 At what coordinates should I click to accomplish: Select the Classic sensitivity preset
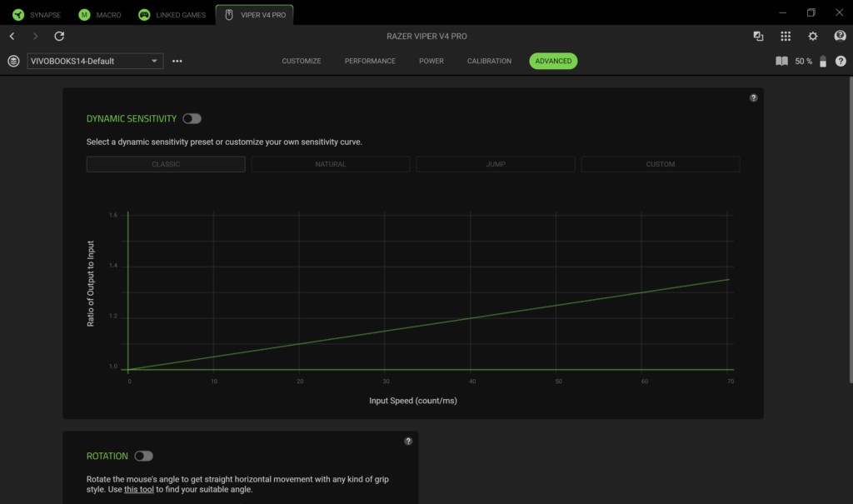(x=166, y=164)
